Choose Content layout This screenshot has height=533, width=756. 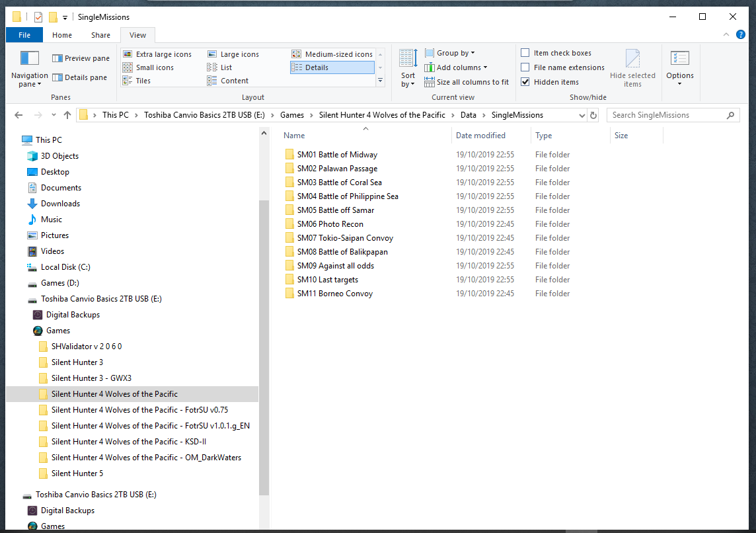(228, 81)
